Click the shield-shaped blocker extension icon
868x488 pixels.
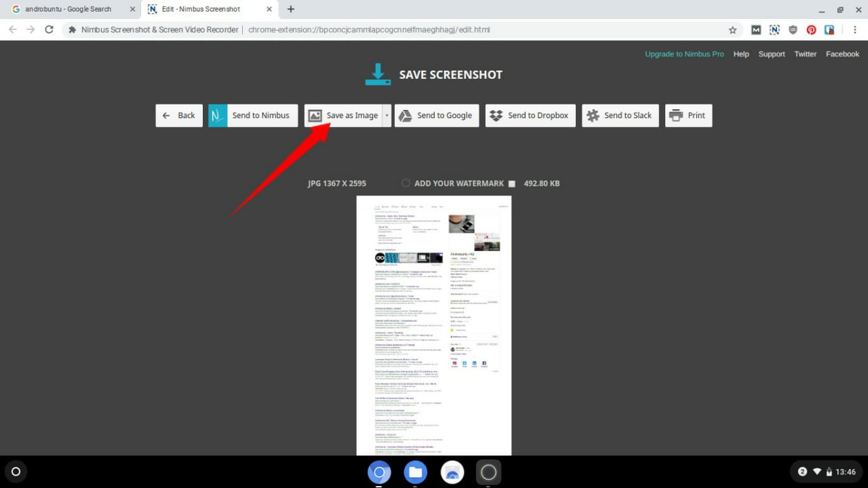coord(793,29)
